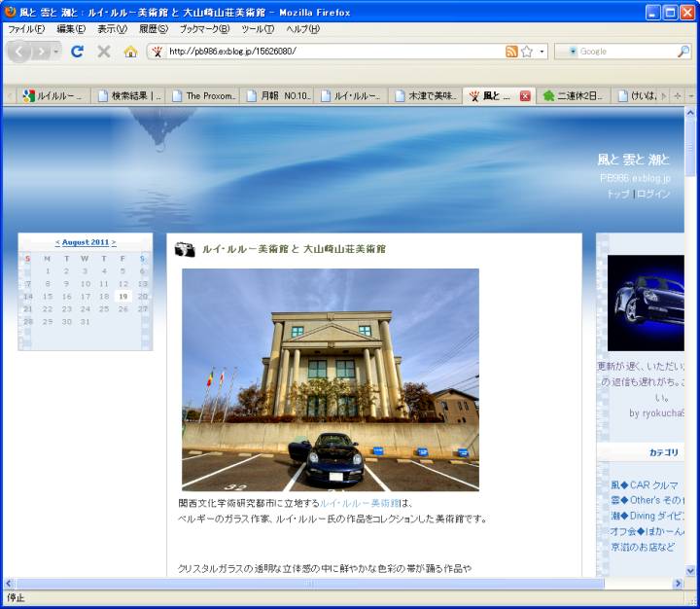Switch to The Proxom.. tab

click(x=204, y=96)
